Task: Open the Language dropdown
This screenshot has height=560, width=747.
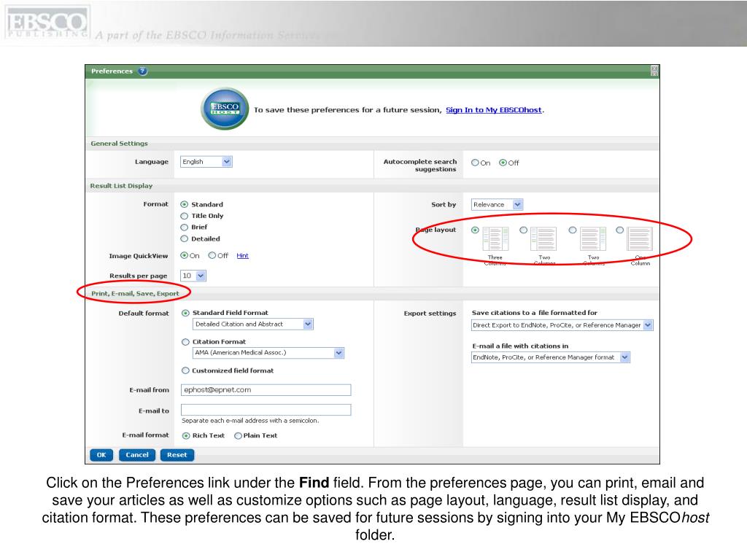Action: pos(206,162)
